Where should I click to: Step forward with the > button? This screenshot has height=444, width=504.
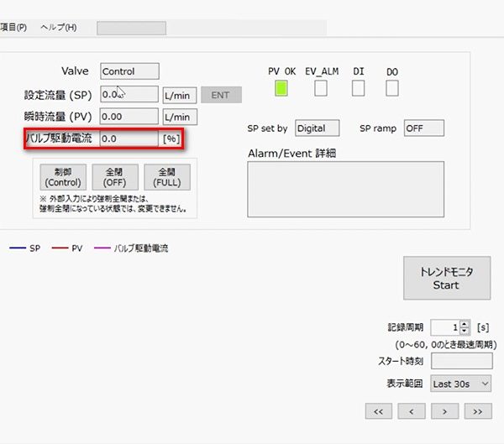coord(444,410)
